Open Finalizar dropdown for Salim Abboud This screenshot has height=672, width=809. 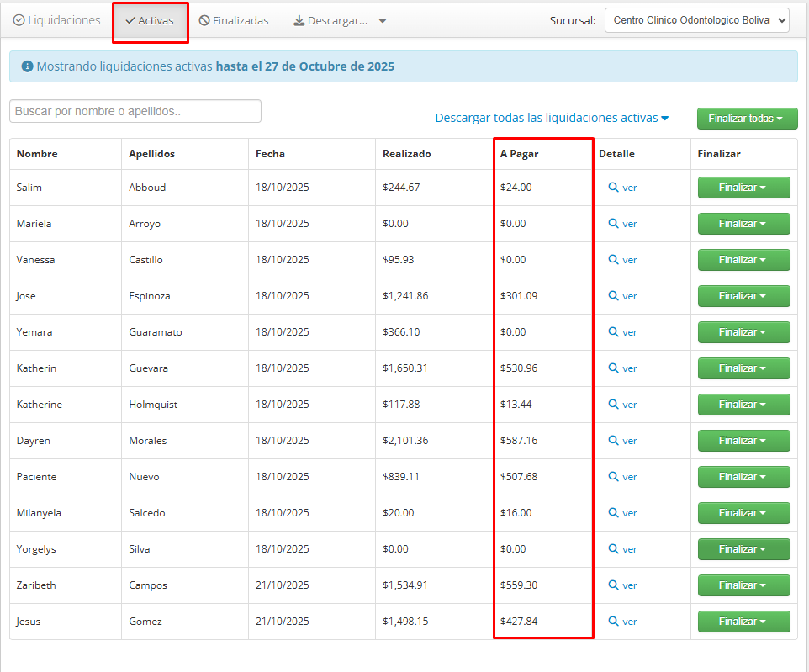[x=743, y=188]
